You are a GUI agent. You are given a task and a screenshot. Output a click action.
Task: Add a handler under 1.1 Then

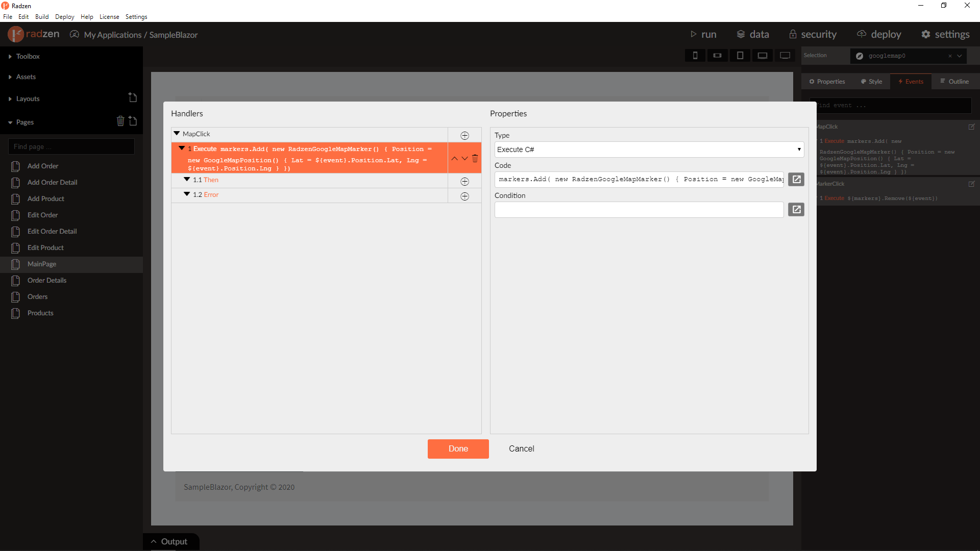pyautogui.click(x=464, y=181)
